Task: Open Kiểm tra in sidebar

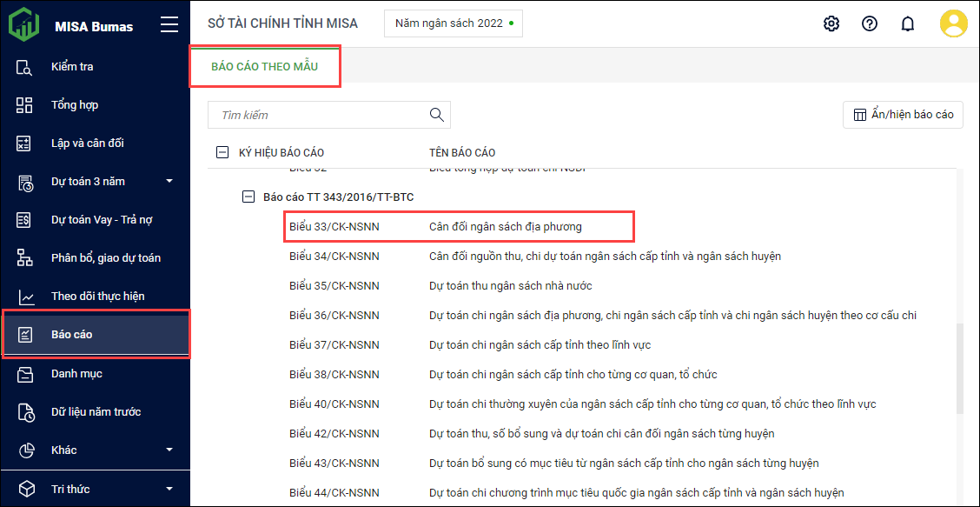Action: (72, 67)
